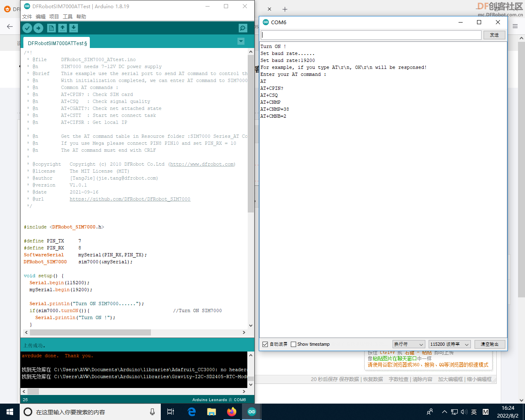Click the AT+CMNB=2 line in serial output
This screenshot has height=420, width=525.
click(x=273, y=116)
